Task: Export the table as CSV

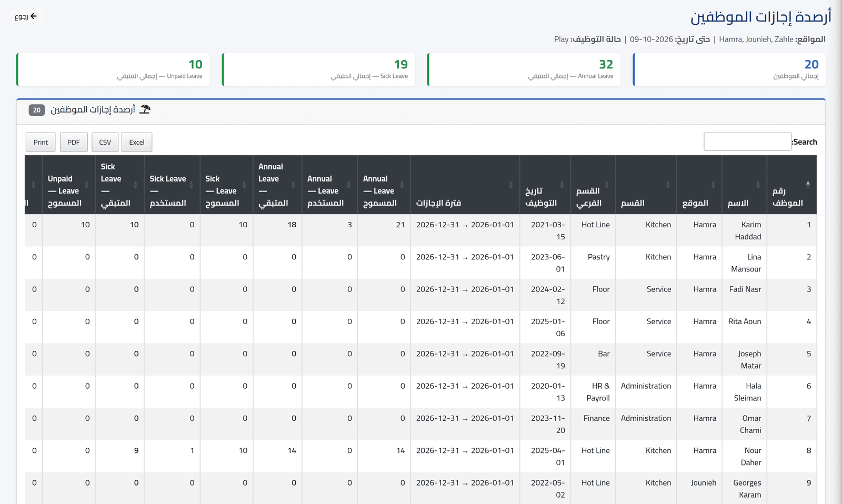Action: (105, 142)
